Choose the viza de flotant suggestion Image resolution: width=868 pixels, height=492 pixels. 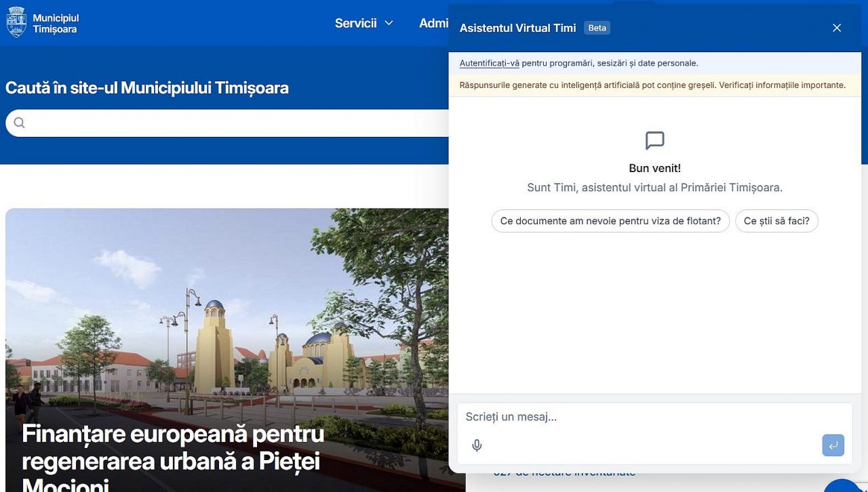click(610, 221)
